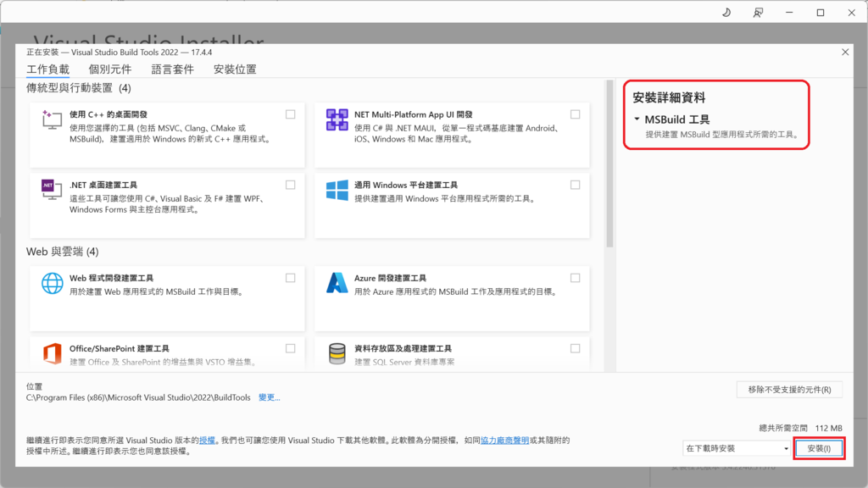Click the 安裝詳細資料 heading
This screenshot has width=868, height=488.
[669, 97]
